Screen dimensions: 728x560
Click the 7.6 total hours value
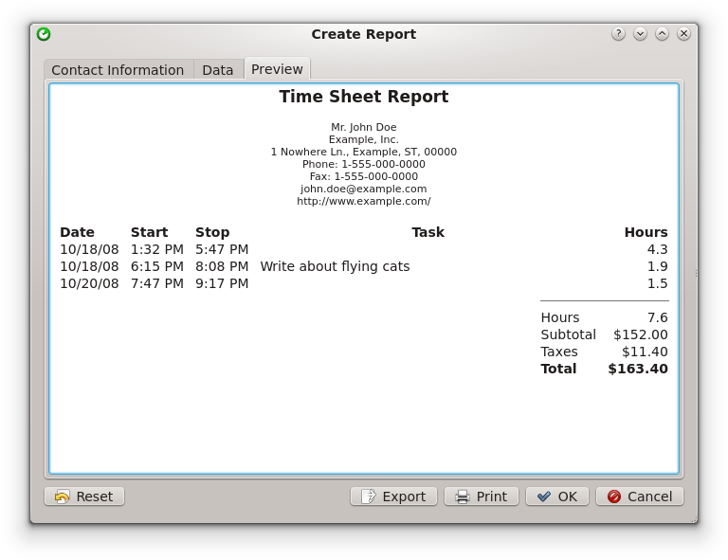658,317
